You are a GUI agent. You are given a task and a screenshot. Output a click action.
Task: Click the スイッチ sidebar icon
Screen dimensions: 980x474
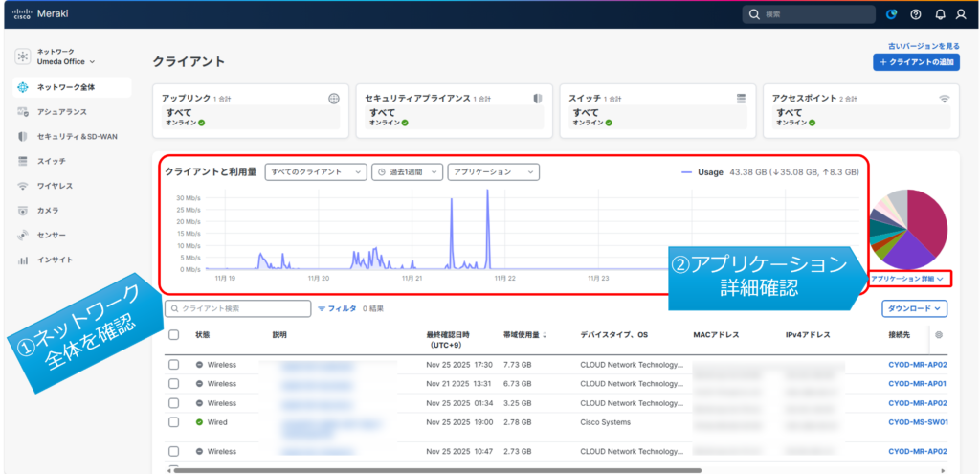point(23,161)
